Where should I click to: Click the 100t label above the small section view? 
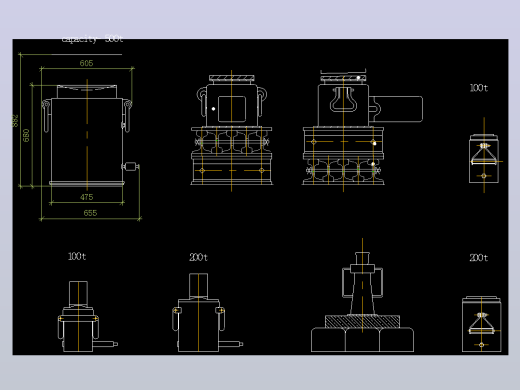click(479, 88)
